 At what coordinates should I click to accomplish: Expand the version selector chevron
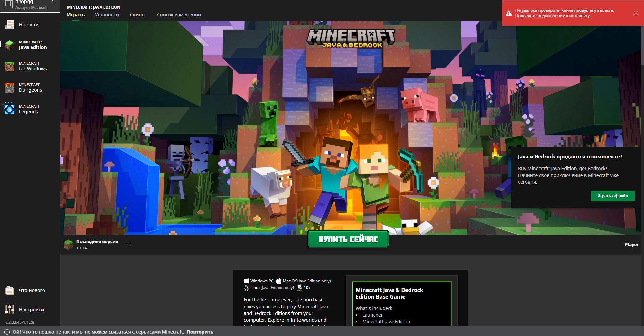(130, 244)
